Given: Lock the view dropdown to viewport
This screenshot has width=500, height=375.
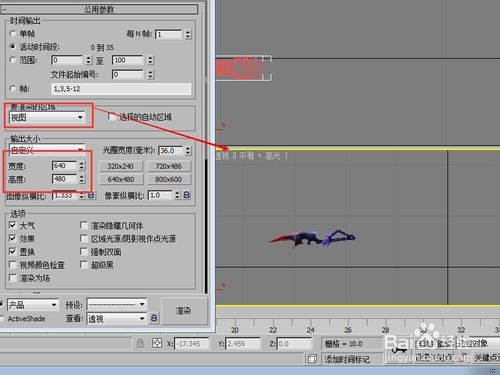Looking at the screenshot, I should (154, 318).
